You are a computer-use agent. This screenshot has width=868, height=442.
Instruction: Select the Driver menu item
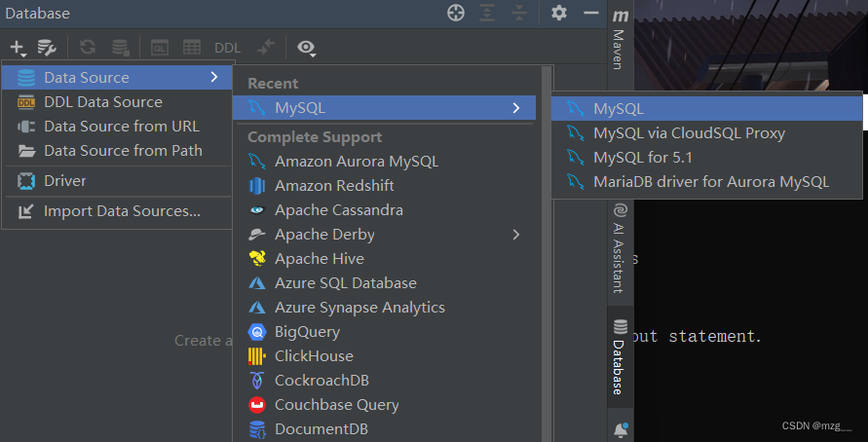117,181
